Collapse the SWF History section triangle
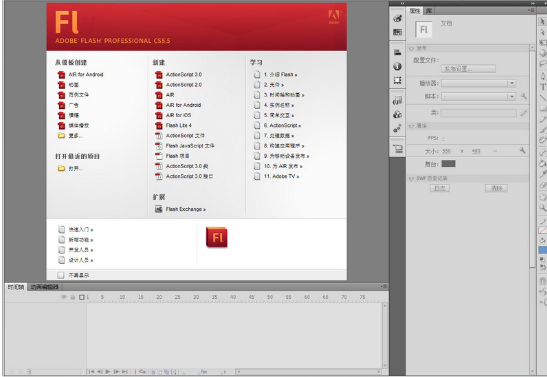This screenshot has width=547, height=377. [411, 179]
